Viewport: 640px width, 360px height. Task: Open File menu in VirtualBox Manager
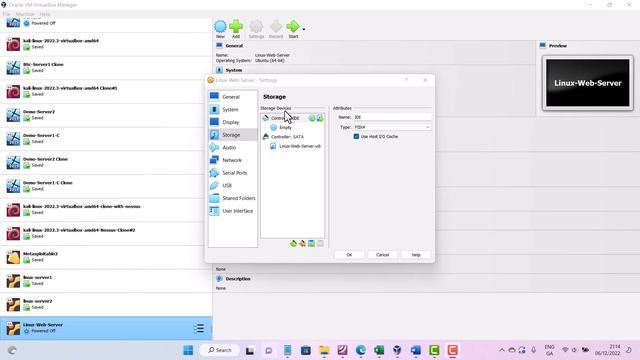pos(7,14)
